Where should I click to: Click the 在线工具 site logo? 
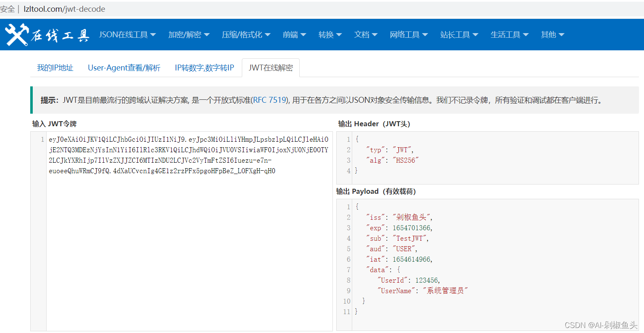[47, 34]
